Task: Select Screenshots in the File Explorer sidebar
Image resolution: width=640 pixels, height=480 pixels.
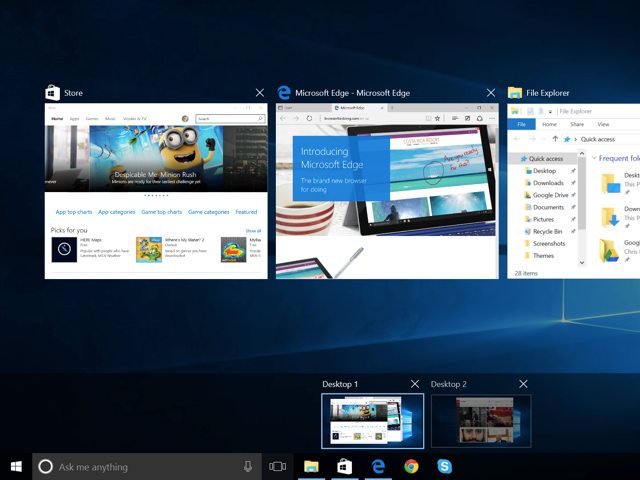Action: [x=549, y=244]
